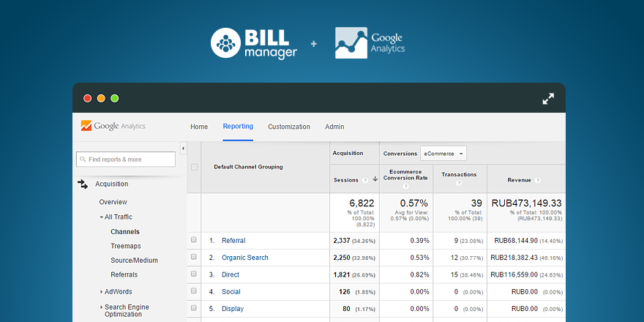Expand the AdWords section

[x=102, y=291]
